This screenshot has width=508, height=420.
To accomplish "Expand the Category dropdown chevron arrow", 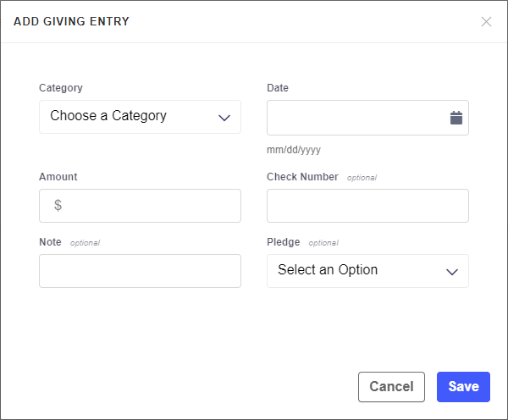I will tap(224, 117).
